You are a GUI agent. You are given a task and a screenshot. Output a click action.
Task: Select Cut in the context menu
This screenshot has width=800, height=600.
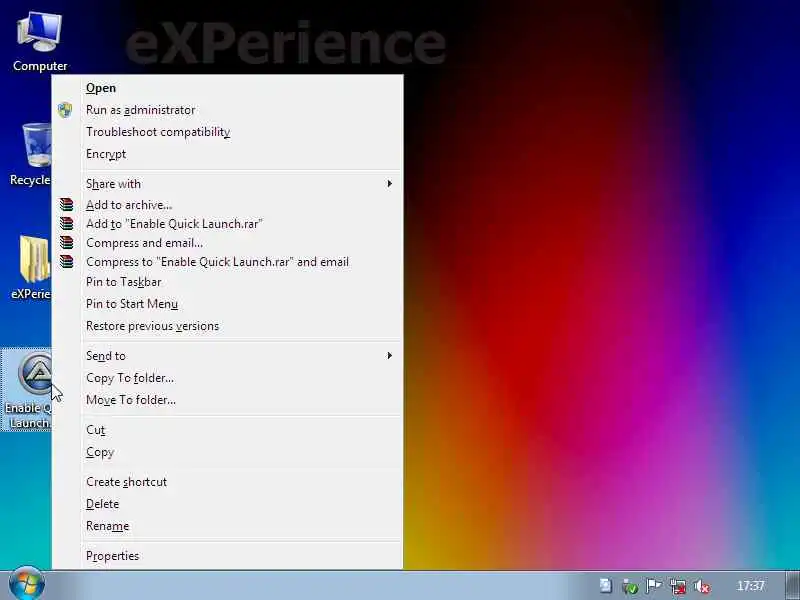pos(228,430)
